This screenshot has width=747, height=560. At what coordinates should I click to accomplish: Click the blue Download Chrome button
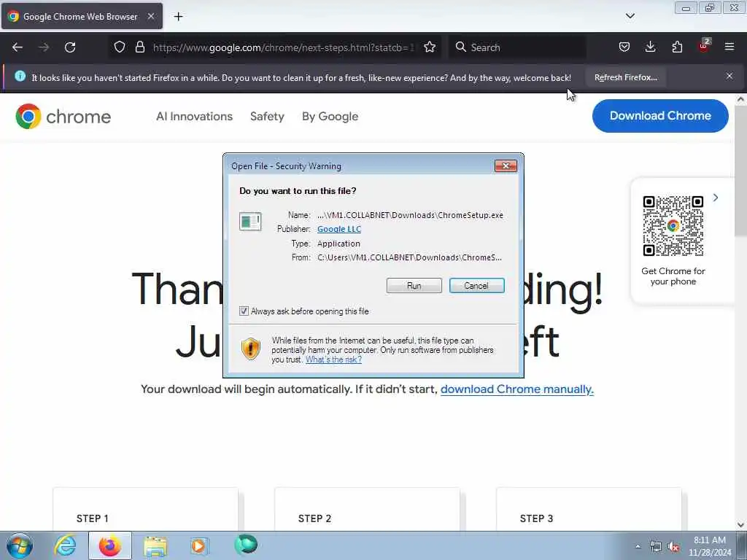pos(660,116)
